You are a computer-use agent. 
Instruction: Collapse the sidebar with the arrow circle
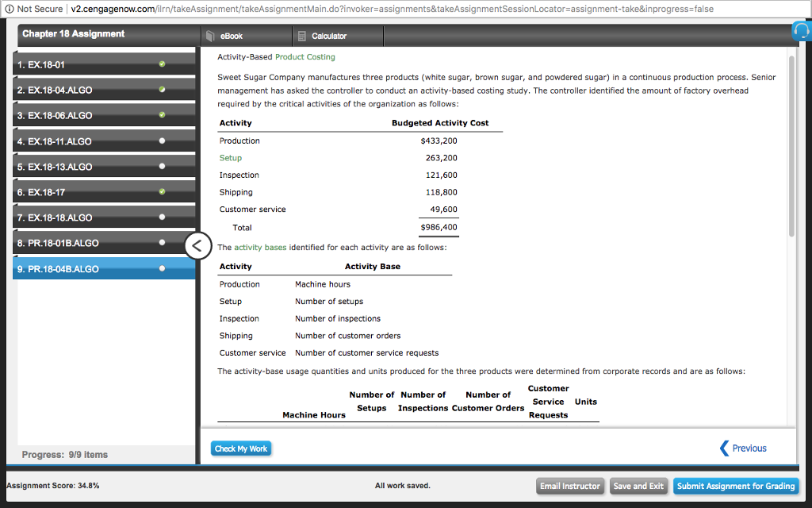coord(197,246)
